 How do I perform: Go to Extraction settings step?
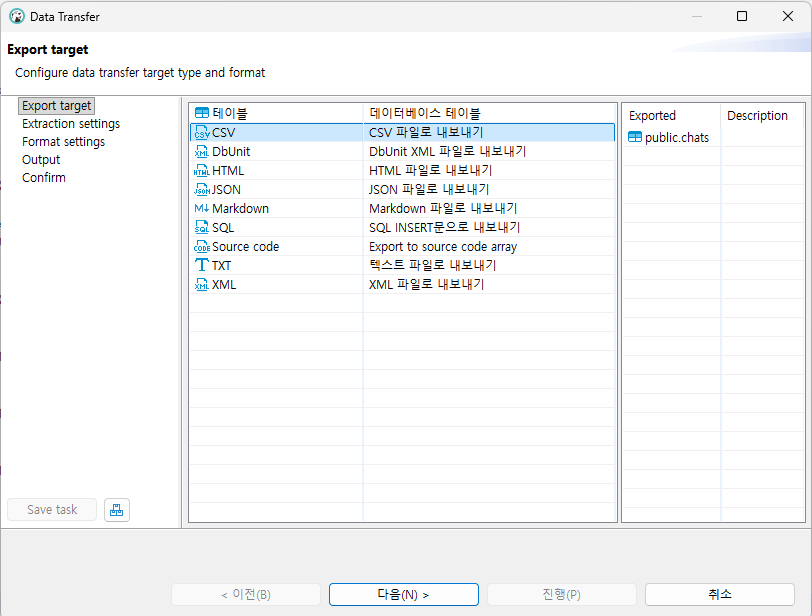(71, 124)
